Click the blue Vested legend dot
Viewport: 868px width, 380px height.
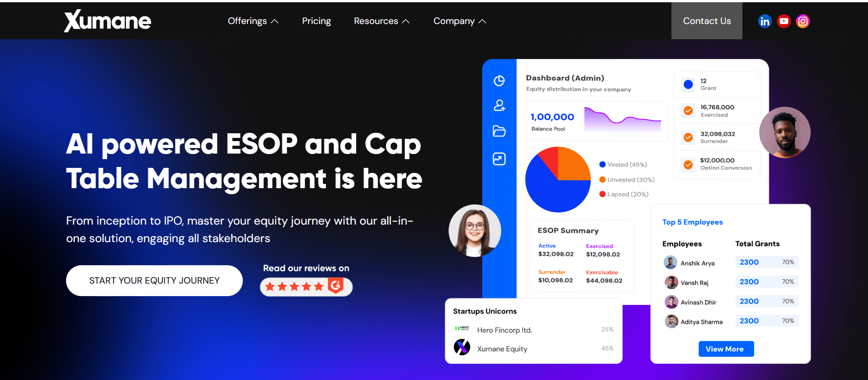point(602,165)
